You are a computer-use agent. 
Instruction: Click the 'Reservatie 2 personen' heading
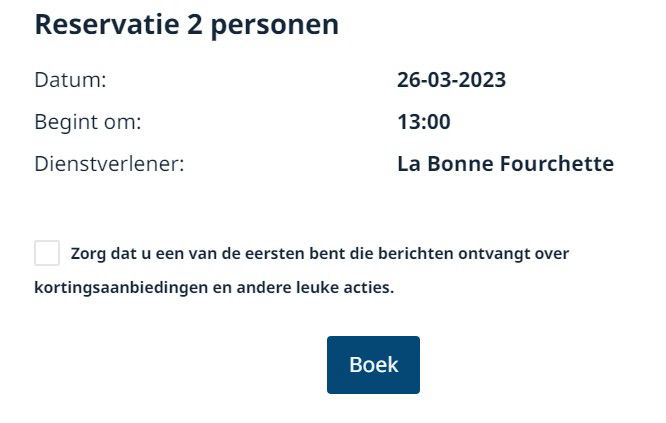(186, 25)
